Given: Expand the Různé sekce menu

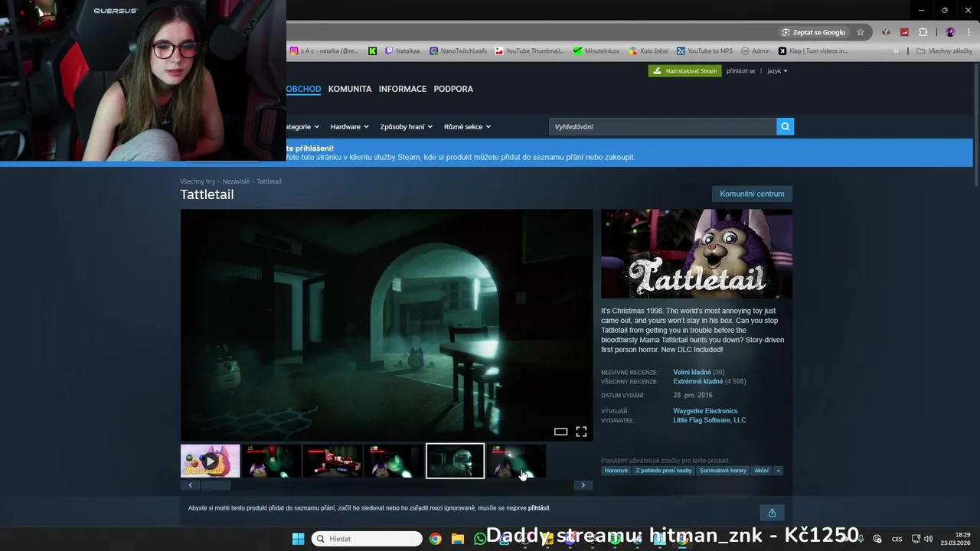Looking at the screenshot, I should 467,127.
